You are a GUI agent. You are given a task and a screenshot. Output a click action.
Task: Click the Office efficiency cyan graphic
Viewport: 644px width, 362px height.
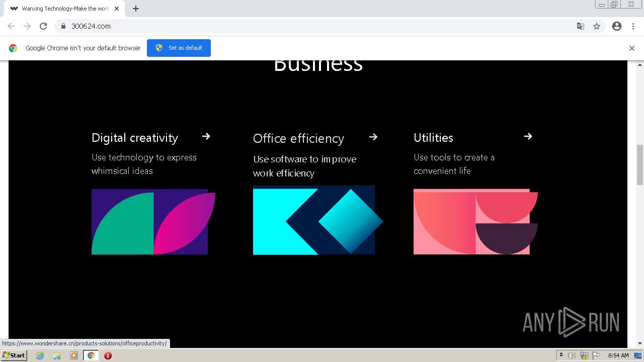318,220
